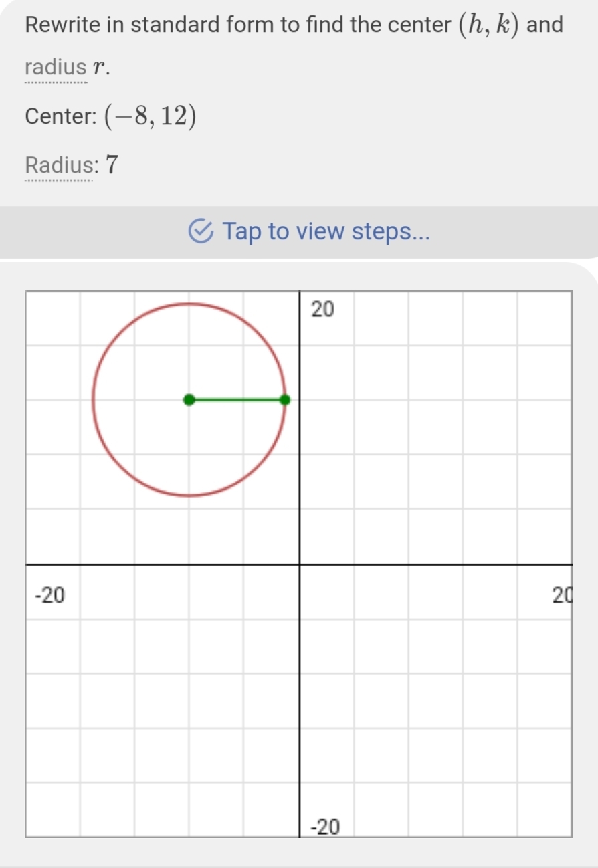Click the leftmost point of the red circle
Viewport: 598px width, 868px height.
coord(94,400)
